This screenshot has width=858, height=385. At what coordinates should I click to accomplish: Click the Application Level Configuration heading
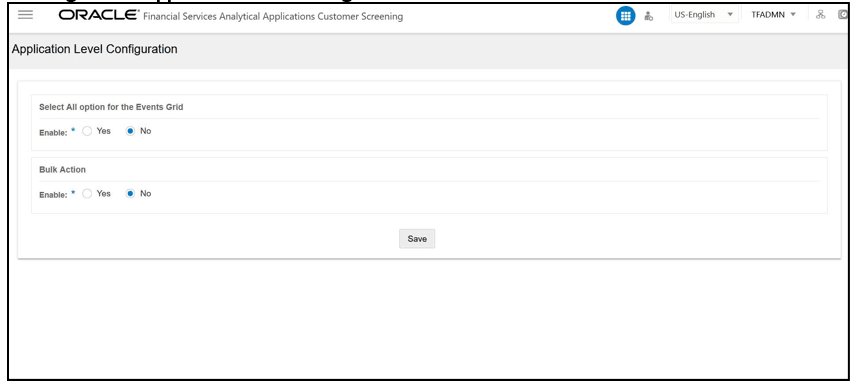95,49
